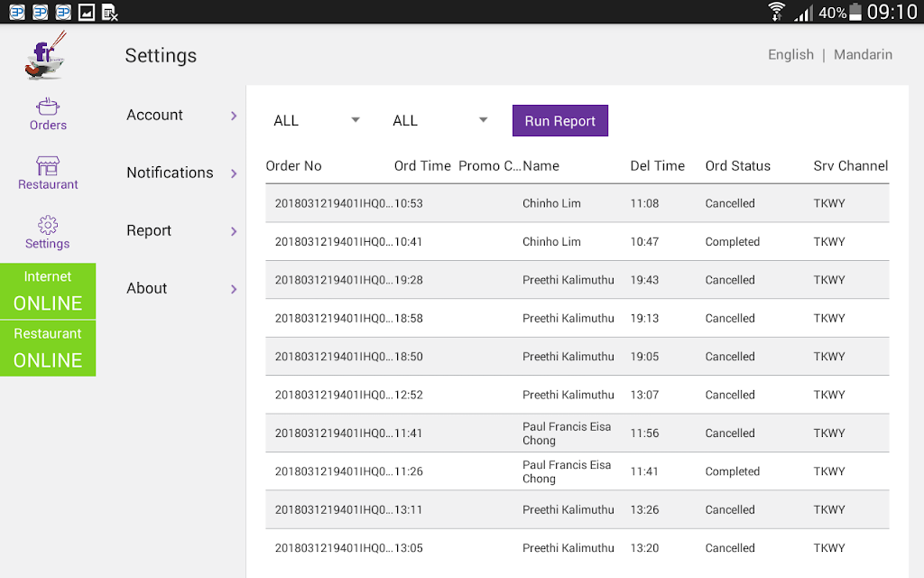Image resolution: width=924 pixels, height=578 pixels.
Task: Open the Report settings section
Action: point(181,230)
